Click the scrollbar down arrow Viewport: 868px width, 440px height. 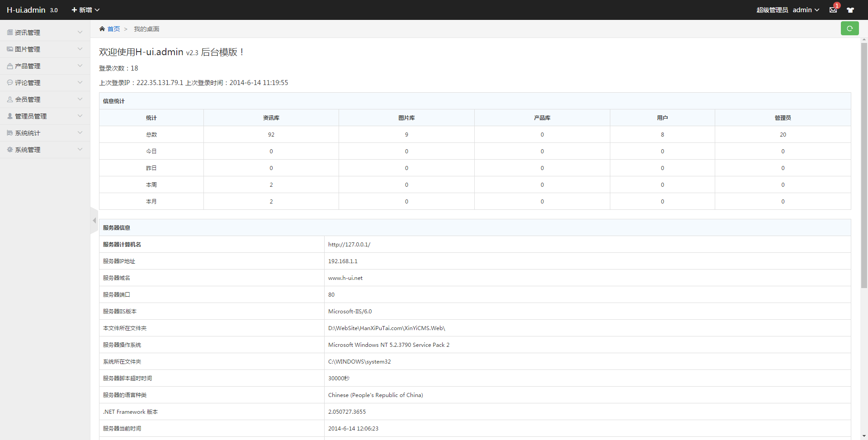coord(864,436)
